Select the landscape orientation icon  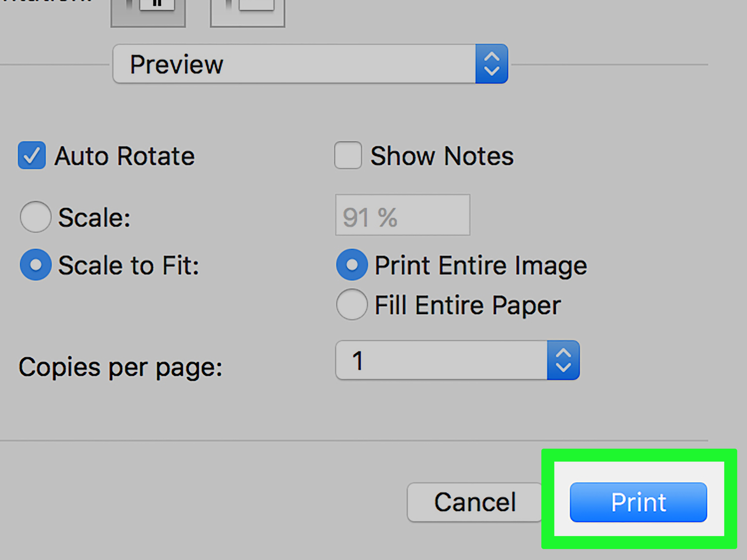click(x=247, y=13)
